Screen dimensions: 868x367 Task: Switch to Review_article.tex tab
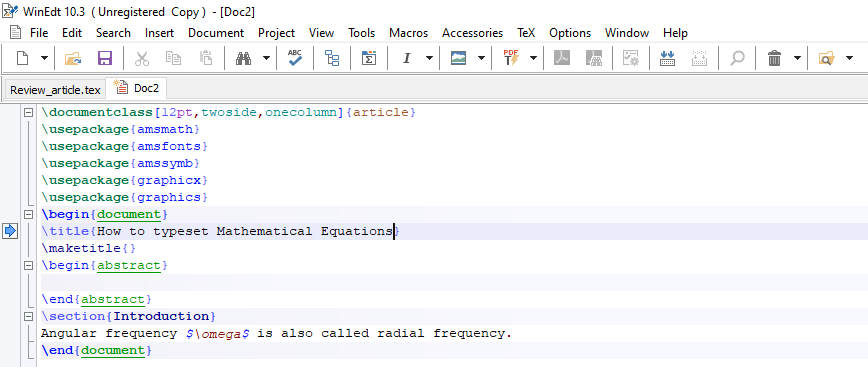tap(55, 90)
